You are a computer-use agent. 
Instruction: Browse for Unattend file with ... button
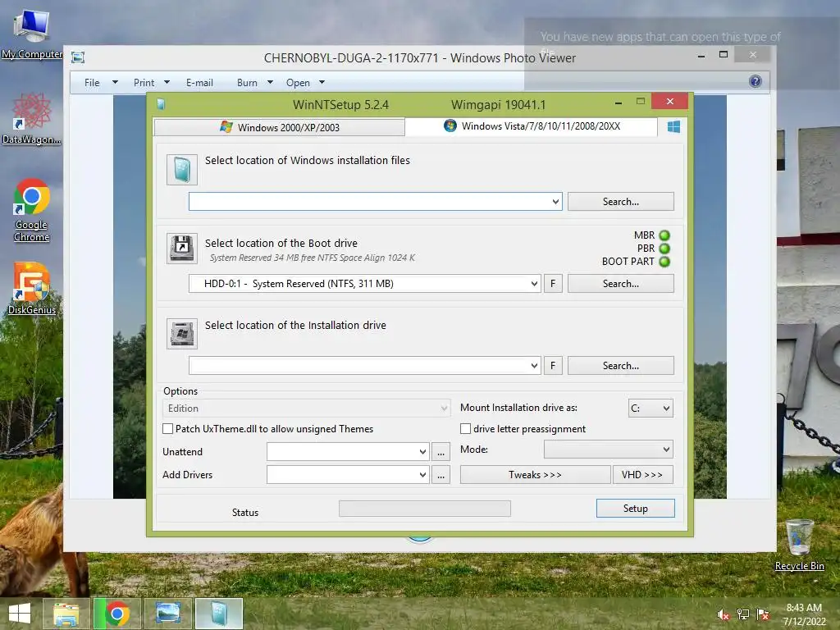point(441,452)
